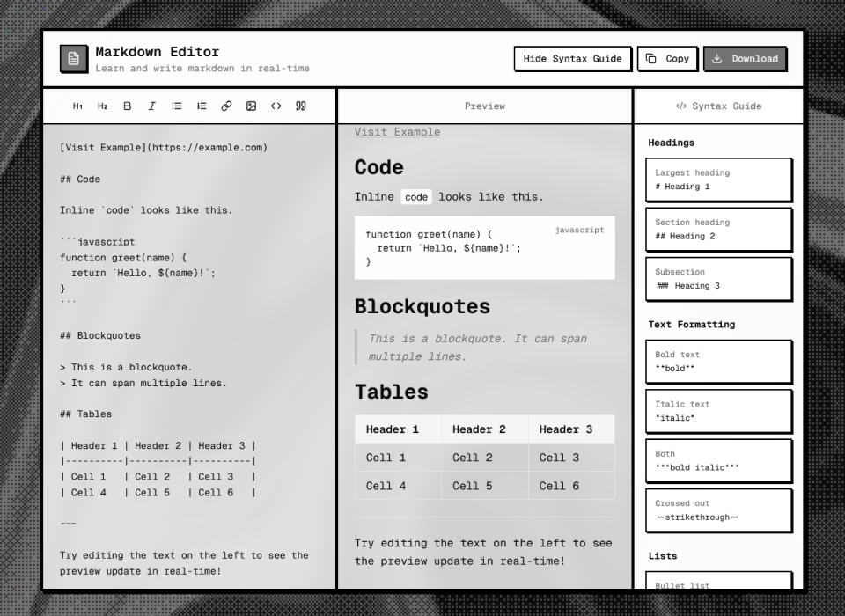845x616 pixels.
Task: Insert a Heading 1 from the toolbar
Action: (77, 106)
